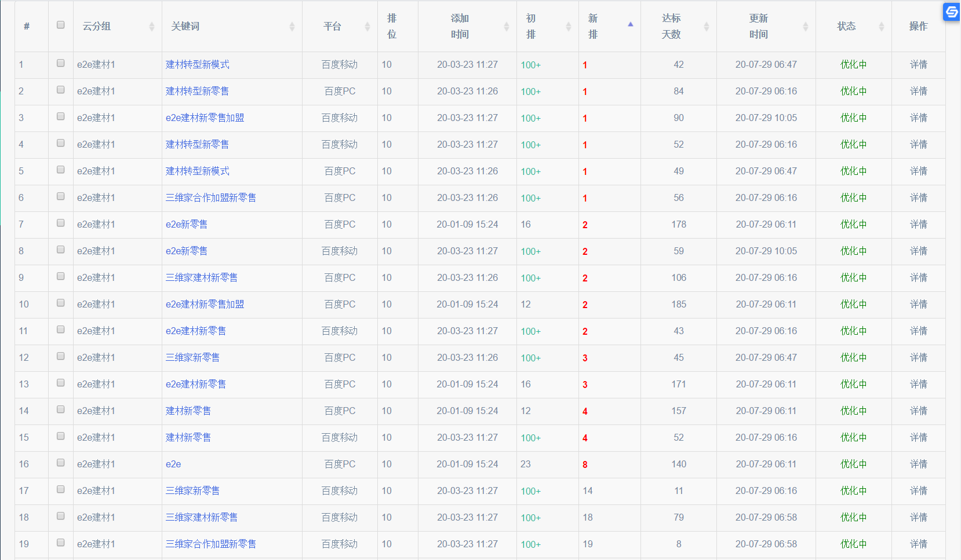
Task: Click the blue Sogou icon at top right
Action: coord(952,12)
